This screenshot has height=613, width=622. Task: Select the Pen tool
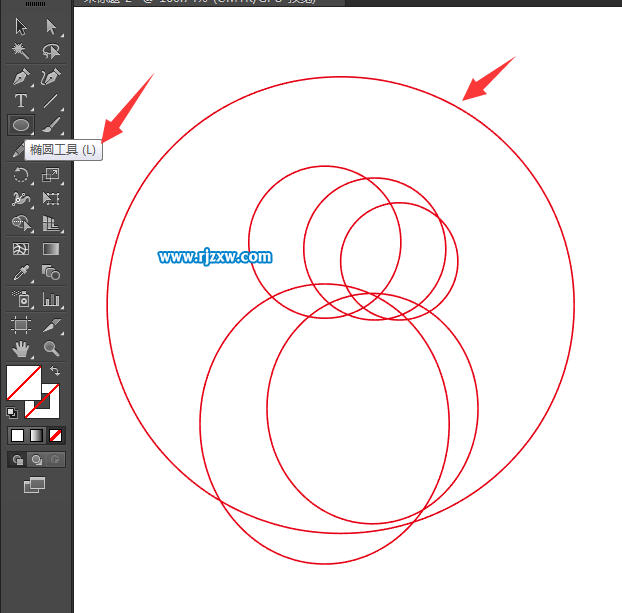[21, 77]
